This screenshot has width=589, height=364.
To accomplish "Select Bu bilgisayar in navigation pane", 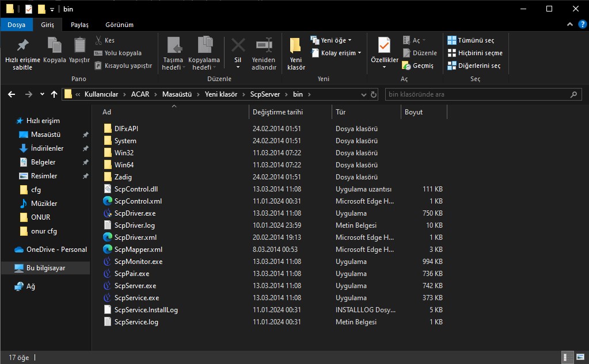I will coord(45,268).
